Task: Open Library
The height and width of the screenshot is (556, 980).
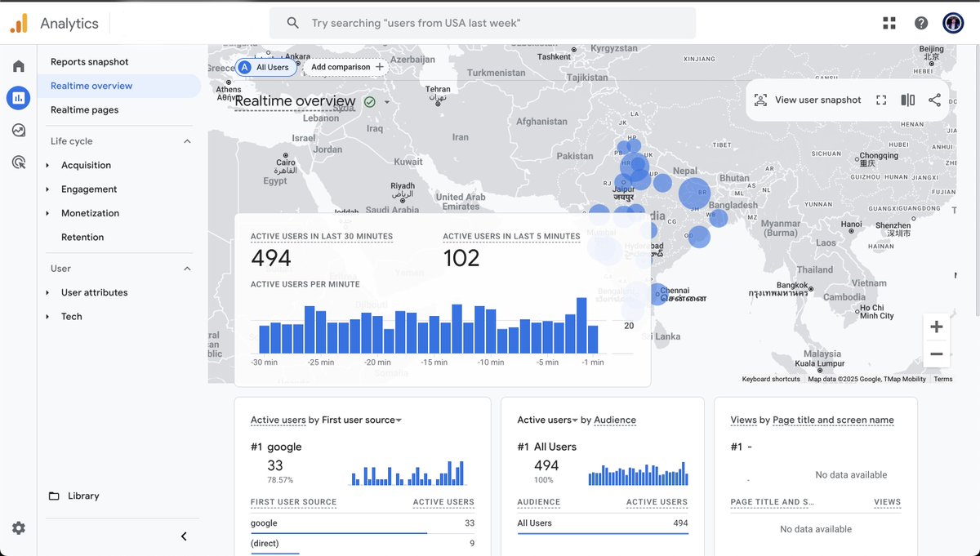Action: (83, 496)
